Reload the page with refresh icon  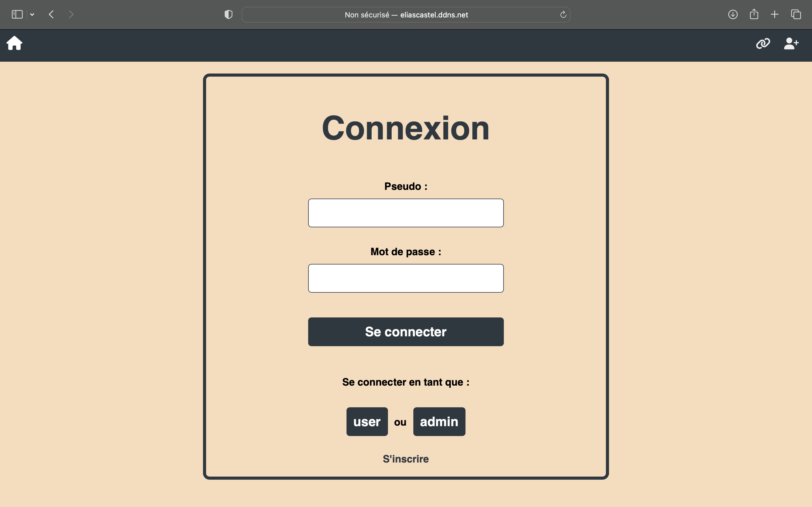point(563,14)
